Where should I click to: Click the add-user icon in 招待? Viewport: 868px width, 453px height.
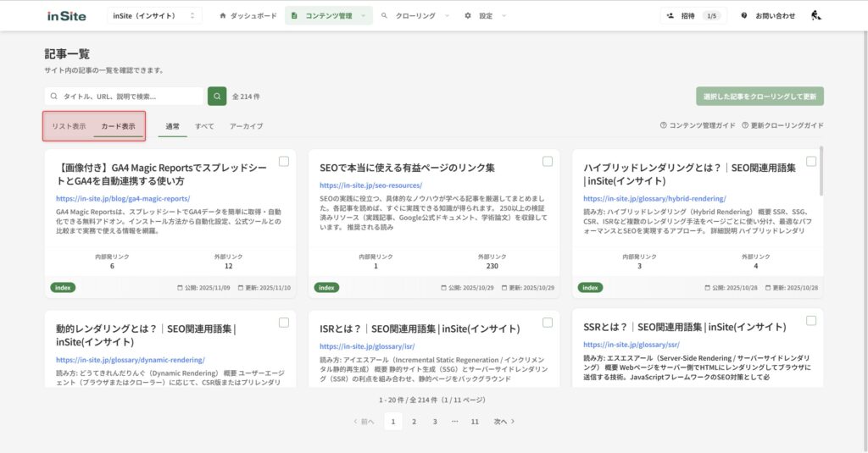670,15
